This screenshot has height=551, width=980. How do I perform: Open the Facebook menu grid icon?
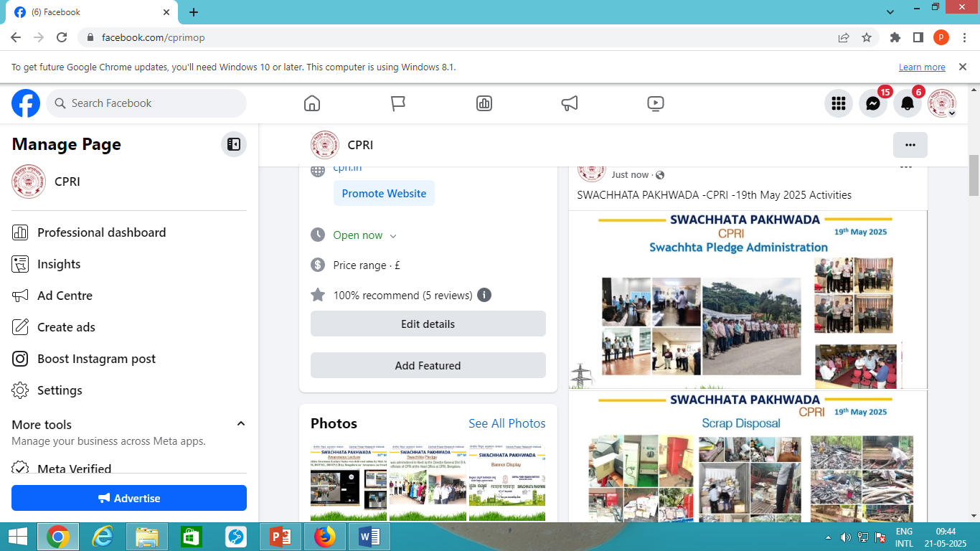[839, 103]
